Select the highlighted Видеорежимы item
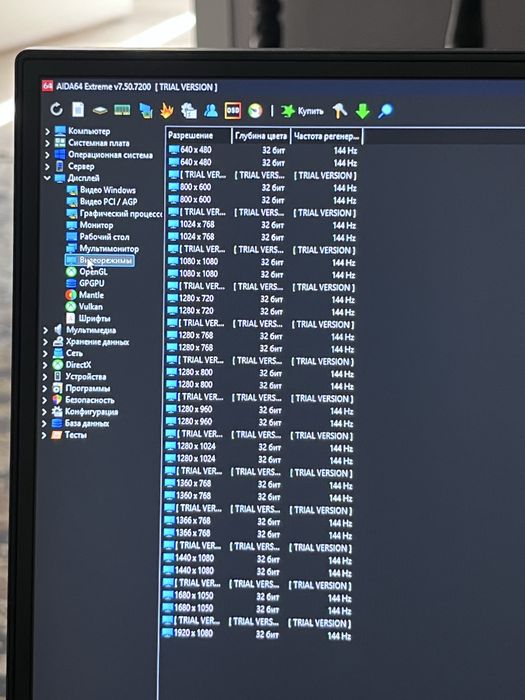The image size is (525, 700). pyautogui.click(x=100, y=260)
